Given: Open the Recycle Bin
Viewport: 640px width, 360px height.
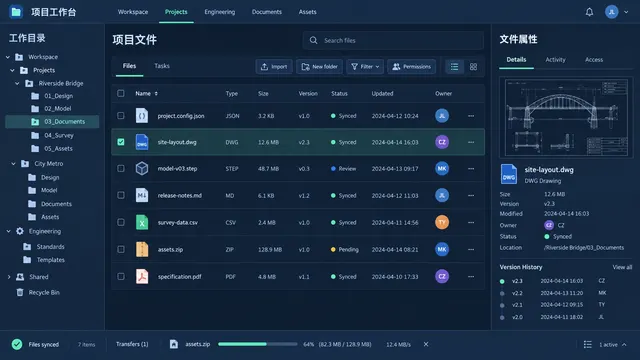Looking at the screenshot, I should coord(44,292).
